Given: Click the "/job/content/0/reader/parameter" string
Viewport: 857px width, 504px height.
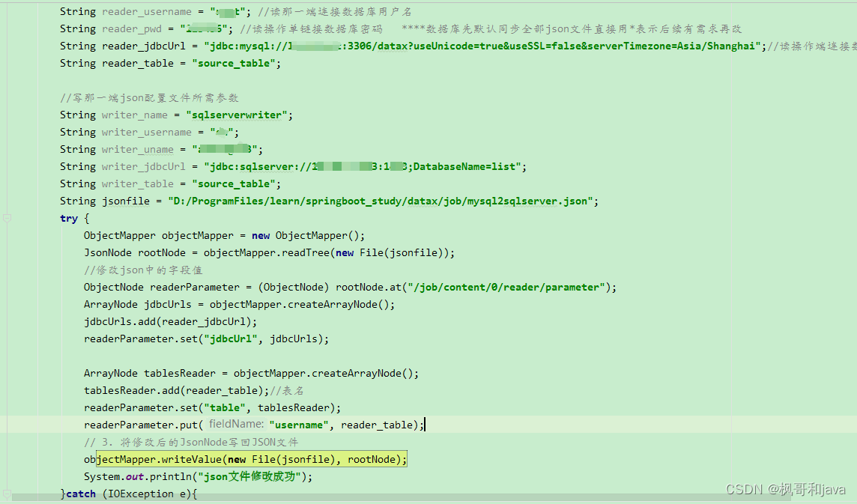Looking at the screenshot, I should tap(508, 287).
